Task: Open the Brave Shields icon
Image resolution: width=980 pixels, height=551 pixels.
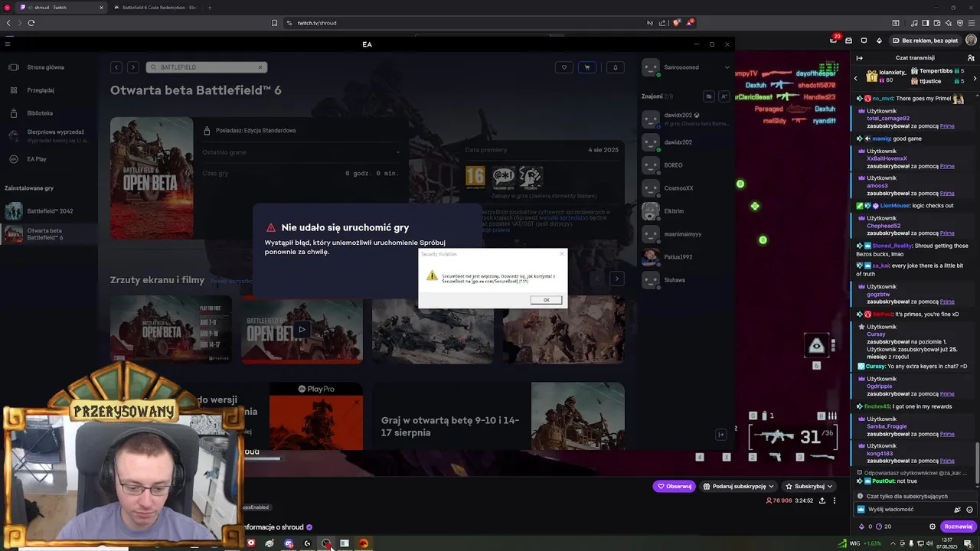Action: coord(678,23)
